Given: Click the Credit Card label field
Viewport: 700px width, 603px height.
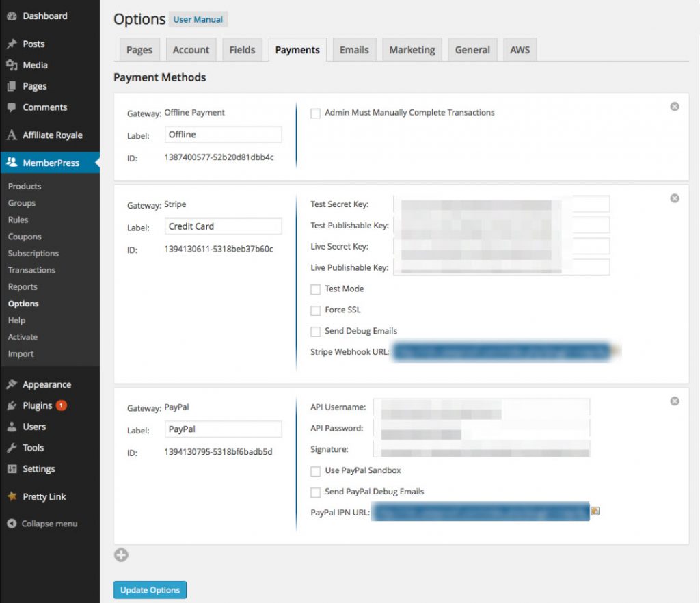Looking at the screenshot, I should coord(223,226).
